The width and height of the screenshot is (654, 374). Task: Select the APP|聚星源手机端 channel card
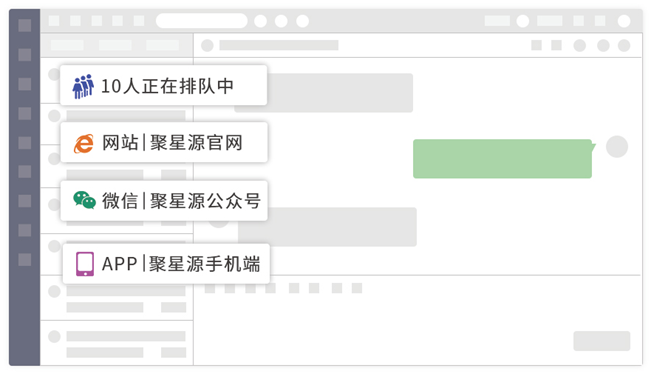166,264
